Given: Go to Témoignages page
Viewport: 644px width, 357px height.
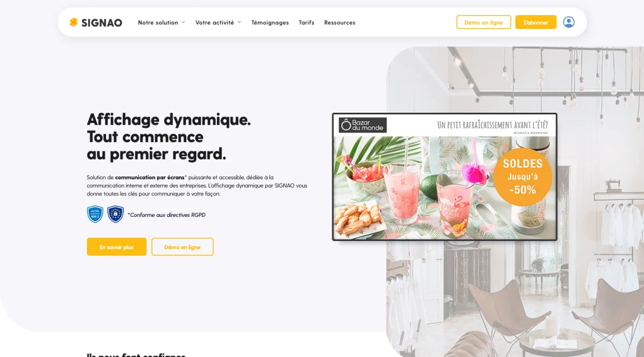Looking at the screenshot, I should coord(270,23).
